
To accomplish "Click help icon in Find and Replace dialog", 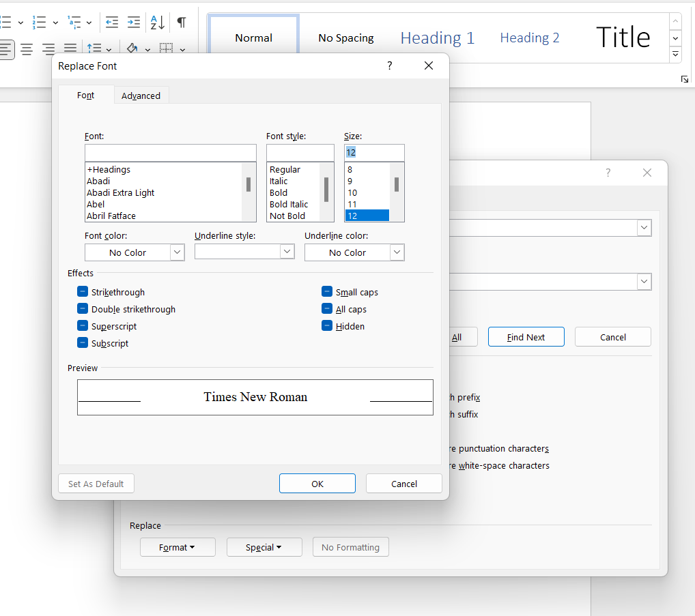I will [608, 173].
